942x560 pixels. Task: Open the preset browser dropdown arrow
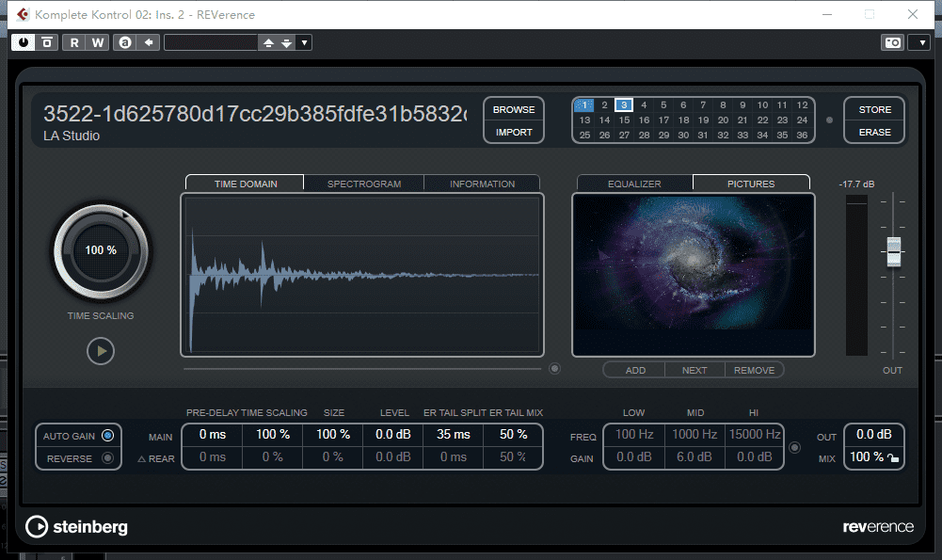coord(304,42)
